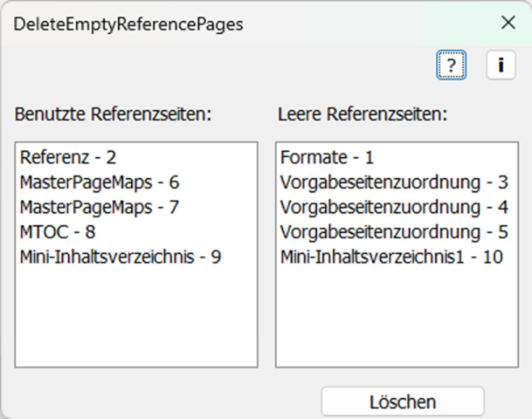Image resolution: width=532 pixels, height=419 pixels.
Task: Select "Vorgabeseitenzuordnung - 3" entry
Action: coord(394,182)
